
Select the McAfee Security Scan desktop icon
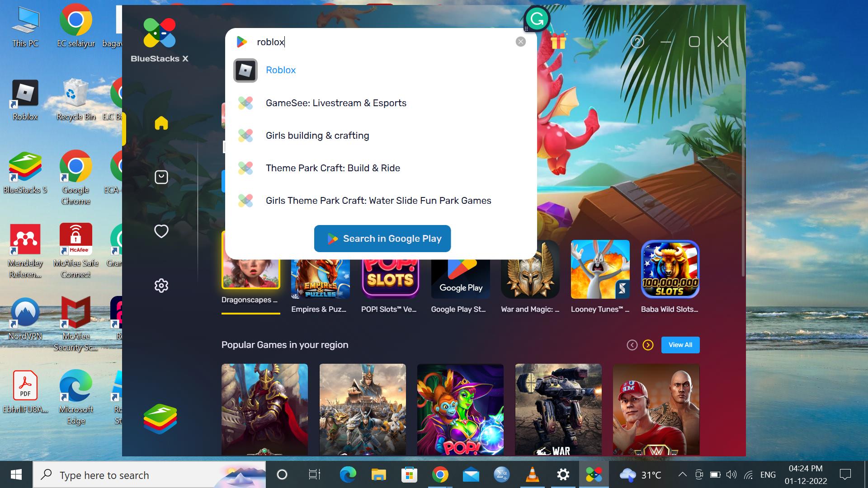[x=76, y=324]
